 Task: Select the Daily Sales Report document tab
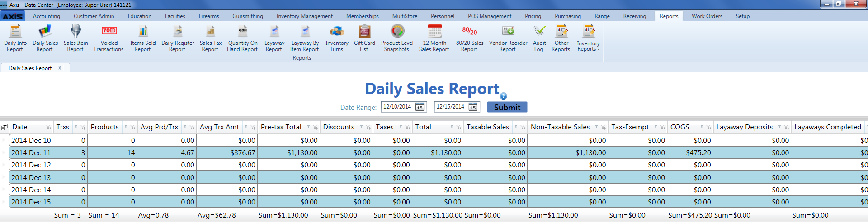pos(30,68)
